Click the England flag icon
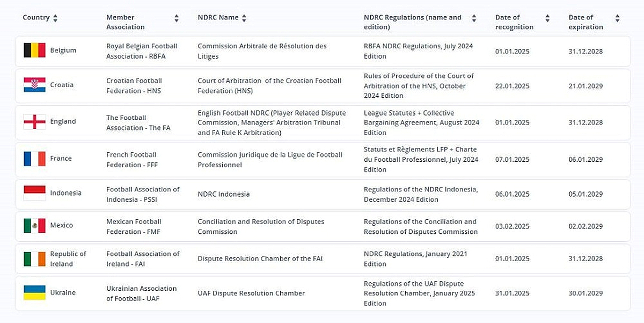 click(x=34, y=121)
